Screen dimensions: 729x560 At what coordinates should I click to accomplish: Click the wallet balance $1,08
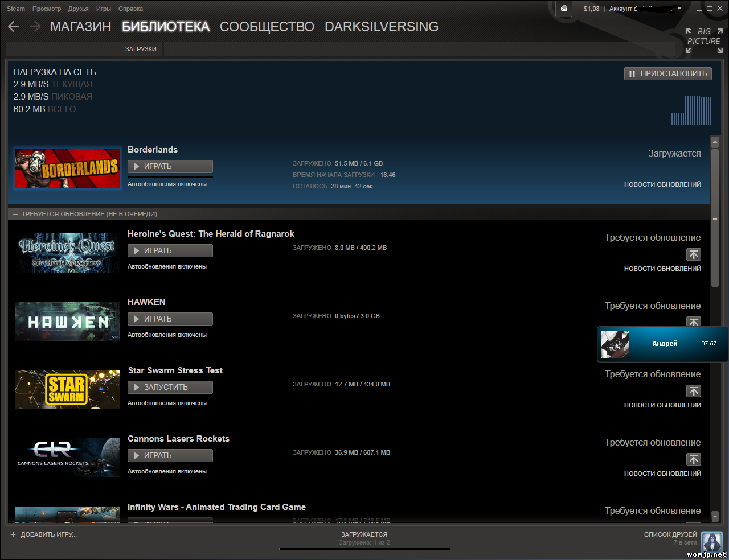pos(592,9)
